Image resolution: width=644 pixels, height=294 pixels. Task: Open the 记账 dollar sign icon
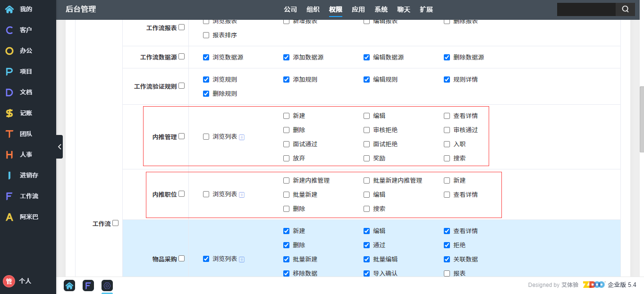(x=9, y=113)
